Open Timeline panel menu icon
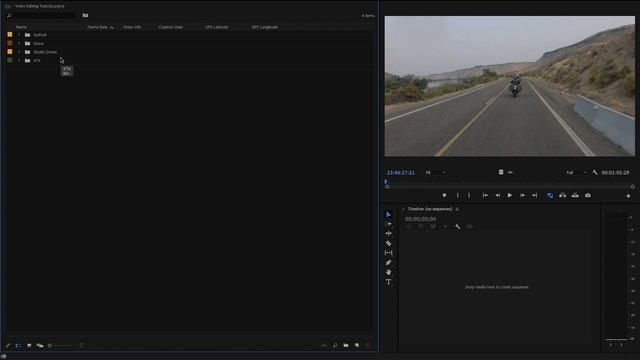The width and height of the screenshot is (640, 360). tap(457, 209)
